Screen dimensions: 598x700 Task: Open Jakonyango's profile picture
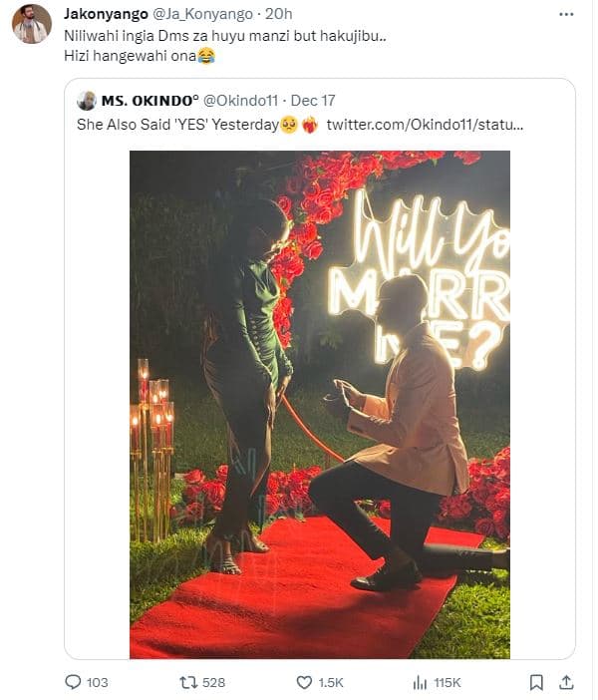pos(31,24)
